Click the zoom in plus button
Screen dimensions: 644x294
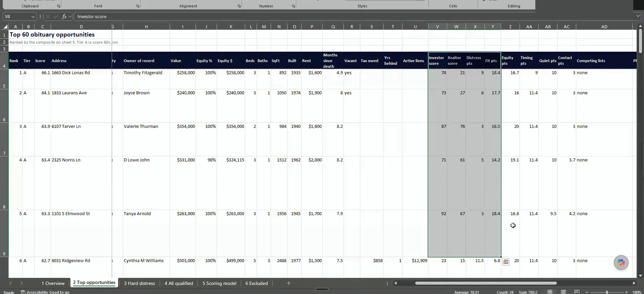tap(626, 292)
